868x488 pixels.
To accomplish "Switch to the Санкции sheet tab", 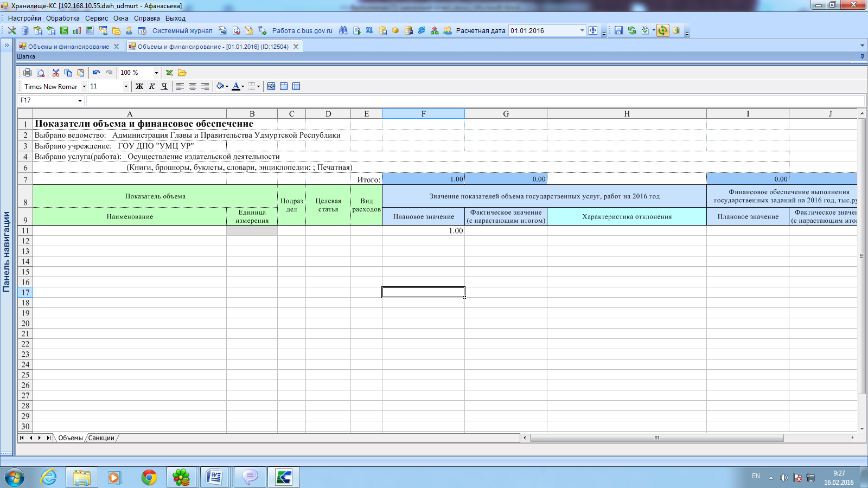I will click(x=101, y=438).
